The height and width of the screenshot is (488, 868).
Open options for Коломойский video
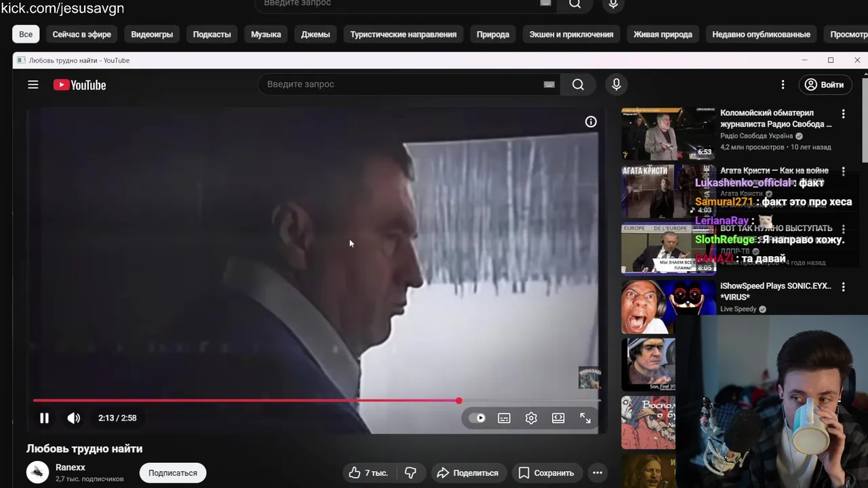pos(843,114)
